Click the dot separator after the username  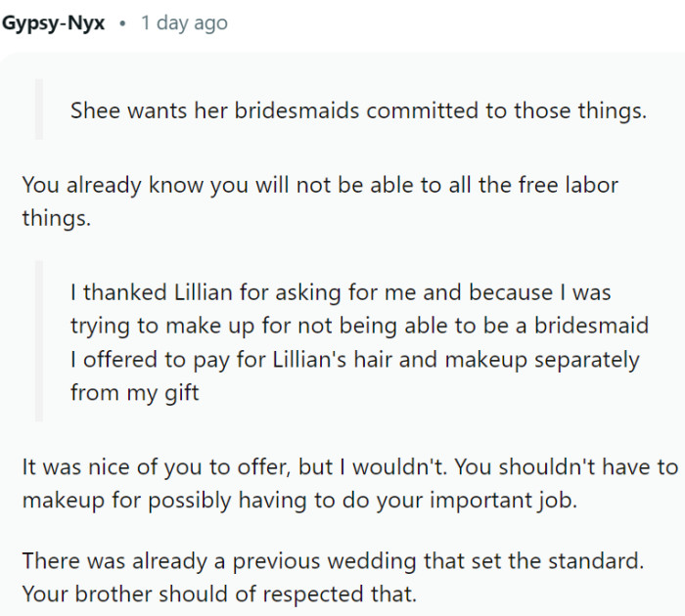(x=122, y=22)
